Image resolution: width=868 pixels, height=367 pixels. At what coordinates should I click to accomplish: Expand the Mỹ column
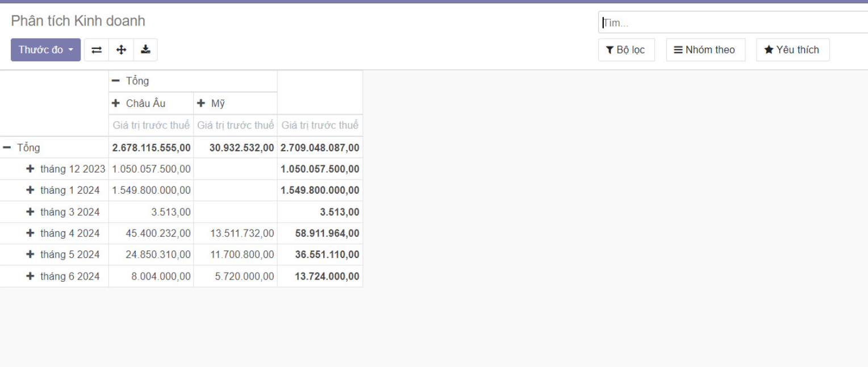211,103
